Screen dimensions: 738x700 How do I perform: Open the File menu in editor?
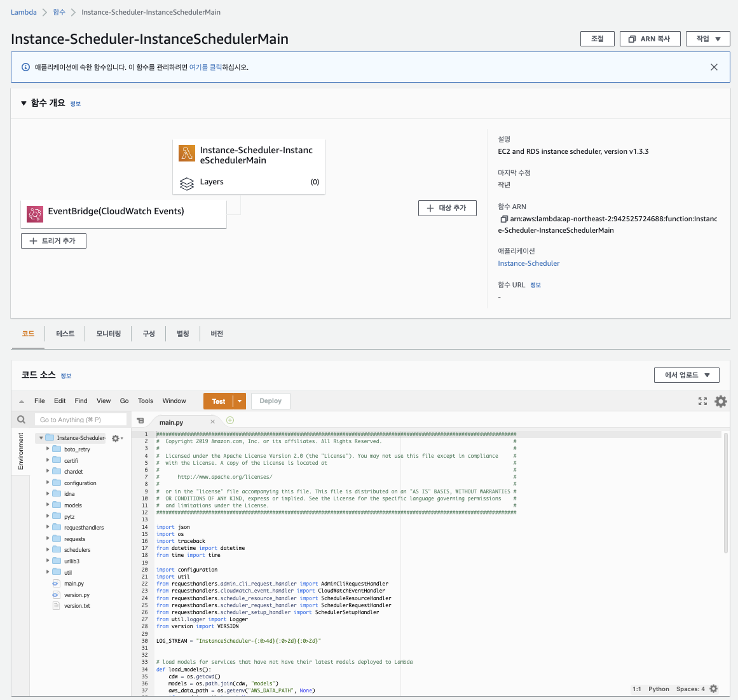tap(39, 401)
